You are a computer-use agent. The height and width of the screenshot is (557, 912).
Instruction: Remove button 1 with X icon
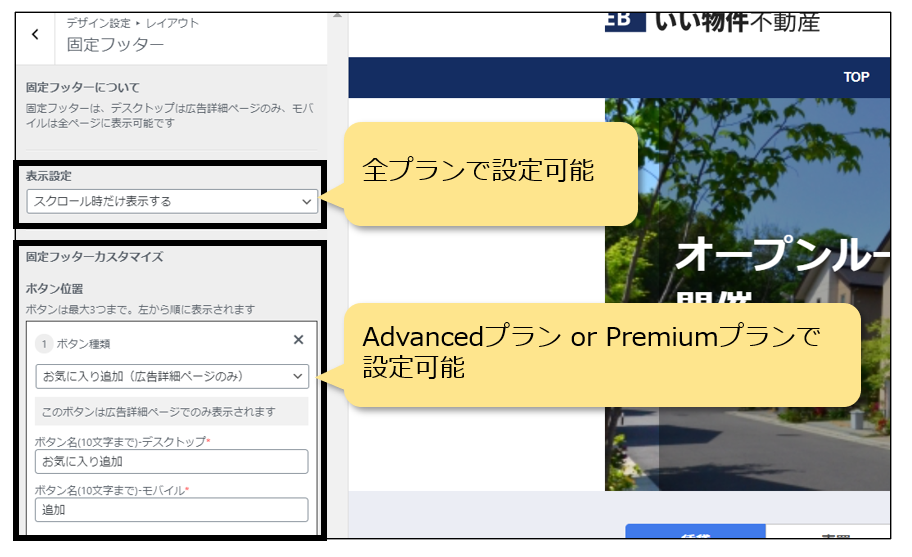[x=298, y=340]
